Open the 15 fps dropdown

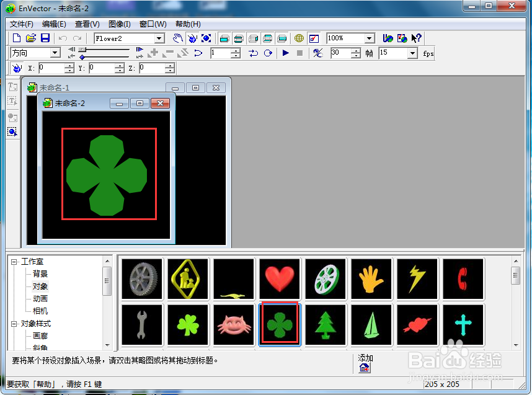pos(412,53)
